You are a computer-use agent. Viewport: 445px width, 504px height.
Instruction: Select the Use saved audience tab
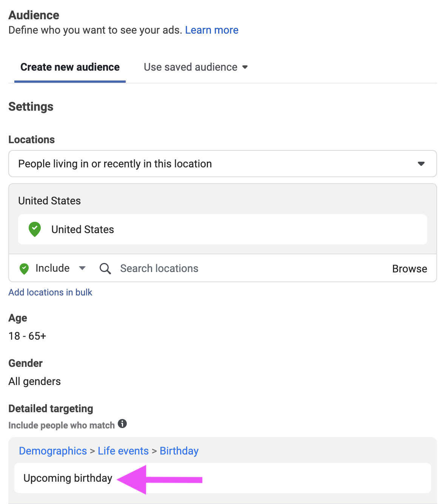(x=191, y=67)
